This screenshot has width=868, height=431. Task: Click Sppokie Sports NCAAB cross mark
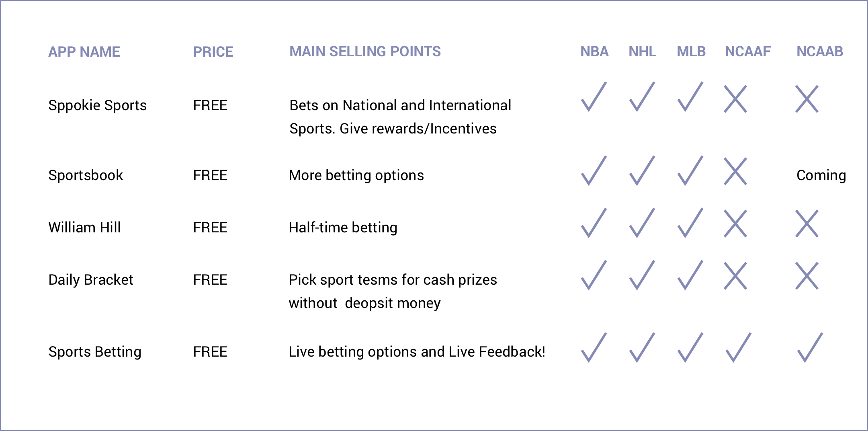pyautogui.click(x=807, y=99)
